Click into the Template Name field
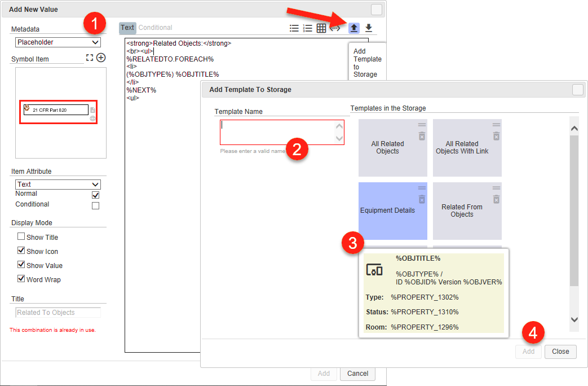The height and width of the screenshot is (386, 588). point(277,133)
